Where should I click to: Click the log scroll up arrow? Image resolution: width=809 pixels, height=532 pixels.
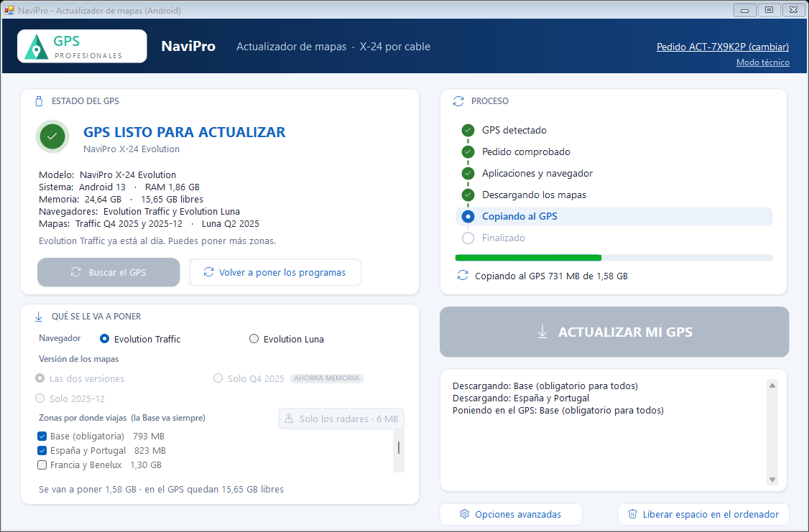pyautogui.click(x=772, y=386)
